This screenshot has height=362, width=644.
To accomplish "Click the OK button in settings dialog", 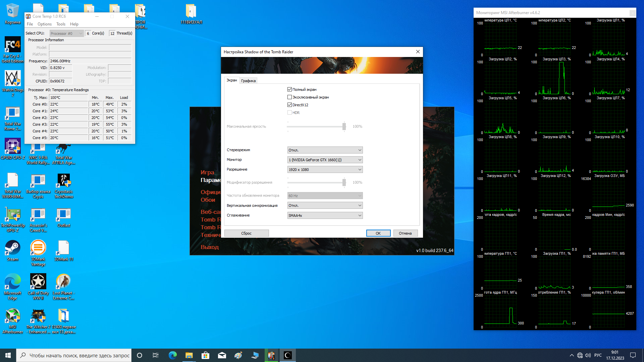I will pyautogui.click(x=378, y=233).
